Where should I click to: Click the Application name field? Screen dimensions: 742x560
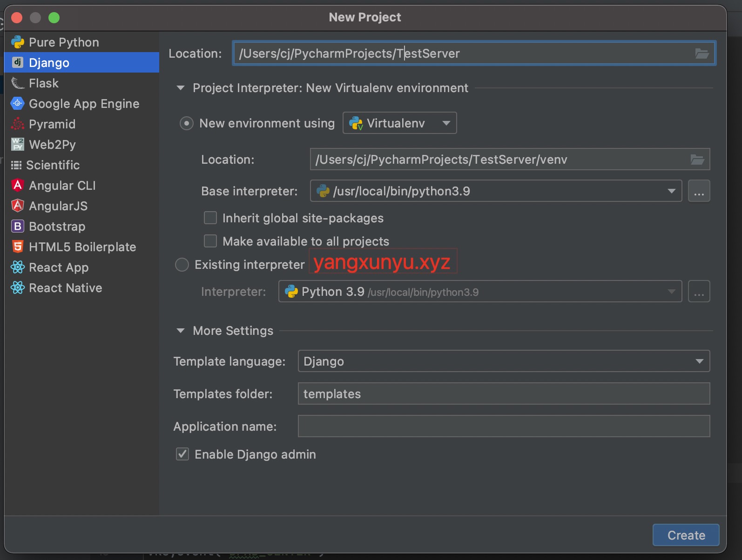click(504, 427)
